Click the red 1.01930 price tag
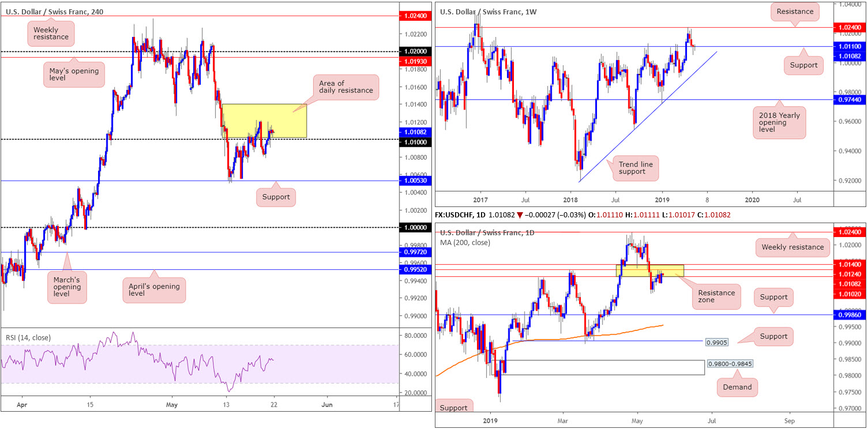The height and width of the screenshot is (429, 868). [415, 61]
